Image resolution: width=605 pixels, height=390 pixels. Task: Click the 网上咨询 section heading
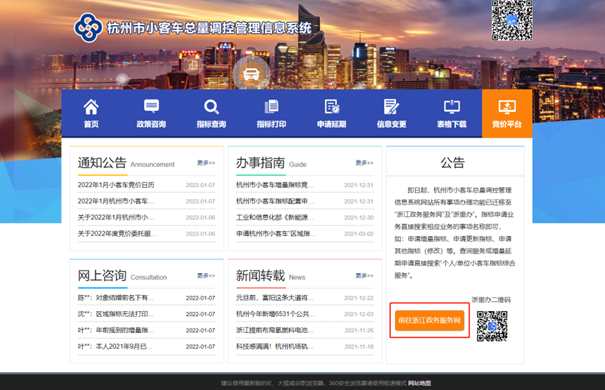(x=102, y=275)
